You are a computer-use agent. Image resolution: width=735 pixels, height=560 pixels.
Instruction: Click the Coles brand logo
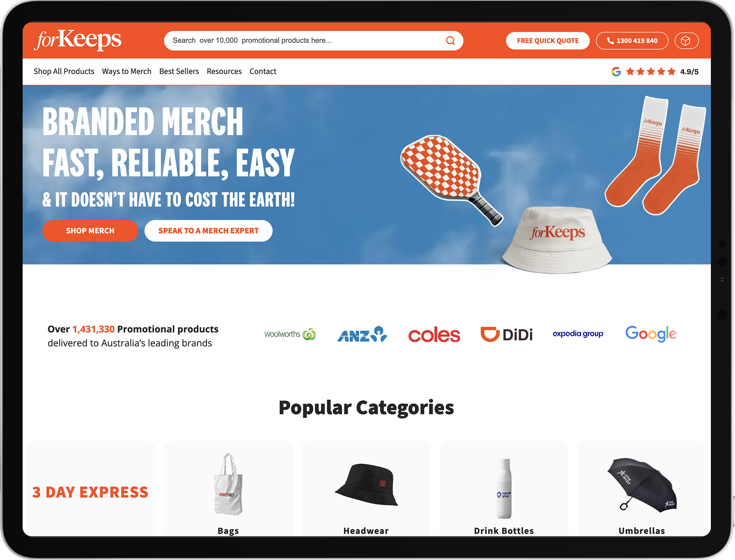click(x=434, y=335)
